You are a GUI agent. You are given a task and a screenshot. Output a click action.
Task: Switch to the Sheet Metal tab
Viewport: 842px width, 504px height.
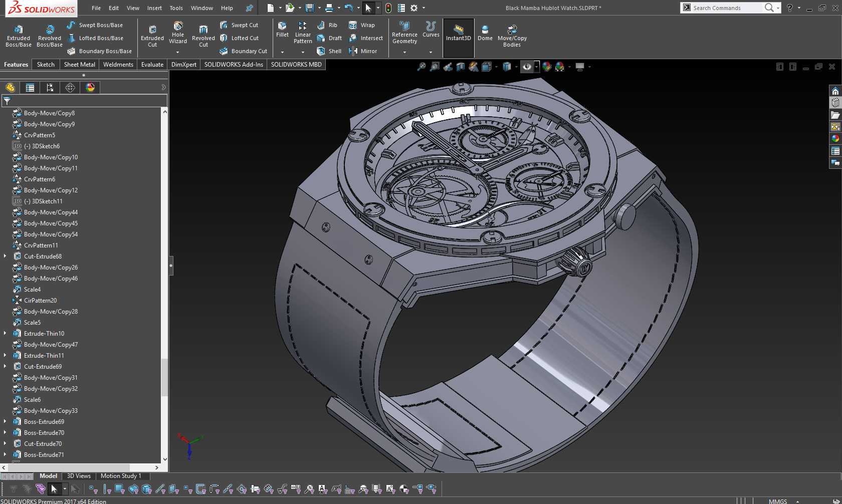79,65
